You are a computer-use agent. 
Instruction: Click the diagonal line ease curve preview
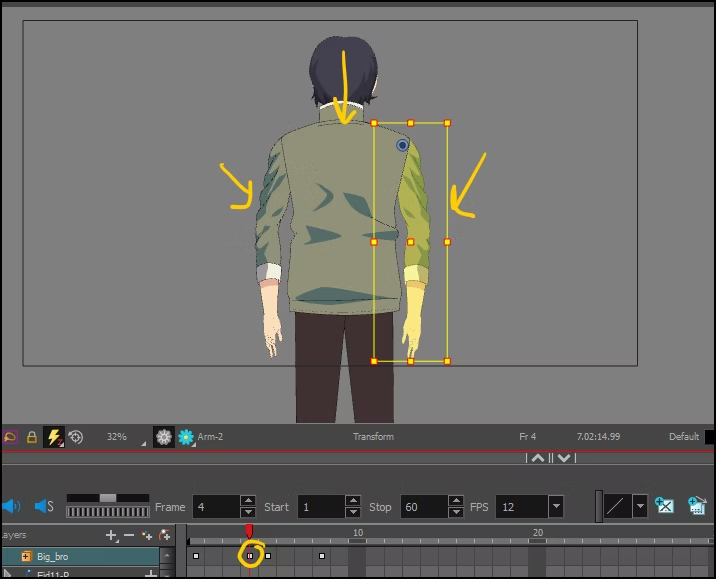click(x=618, y=506)
